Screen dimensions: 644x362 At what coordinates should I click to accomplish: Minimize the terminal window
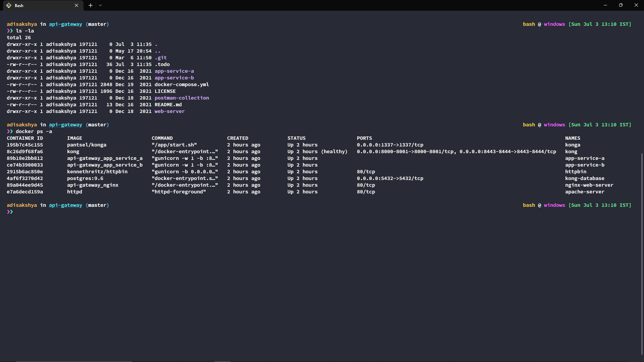[x=605, y=5]
